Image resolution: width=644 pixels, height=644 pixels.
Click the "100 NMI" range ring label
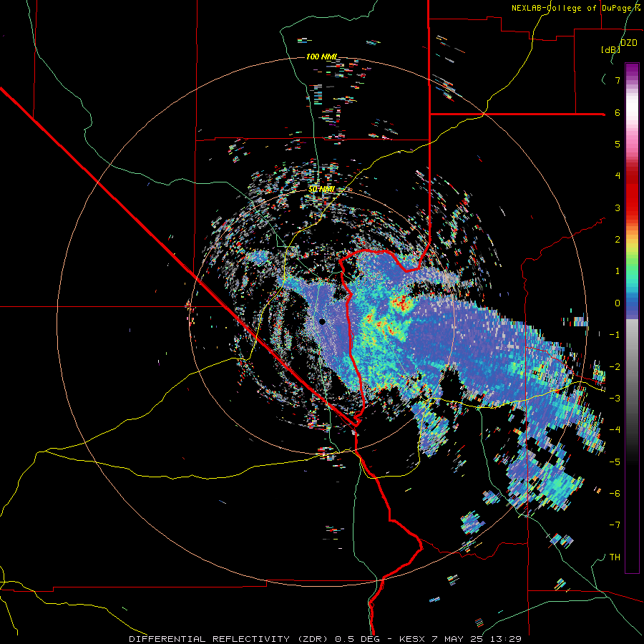click(321, 57)
